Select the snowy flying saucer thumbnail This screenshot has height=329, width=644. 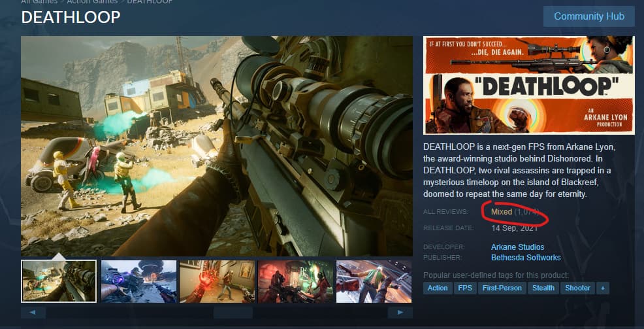tap(139, 281)
